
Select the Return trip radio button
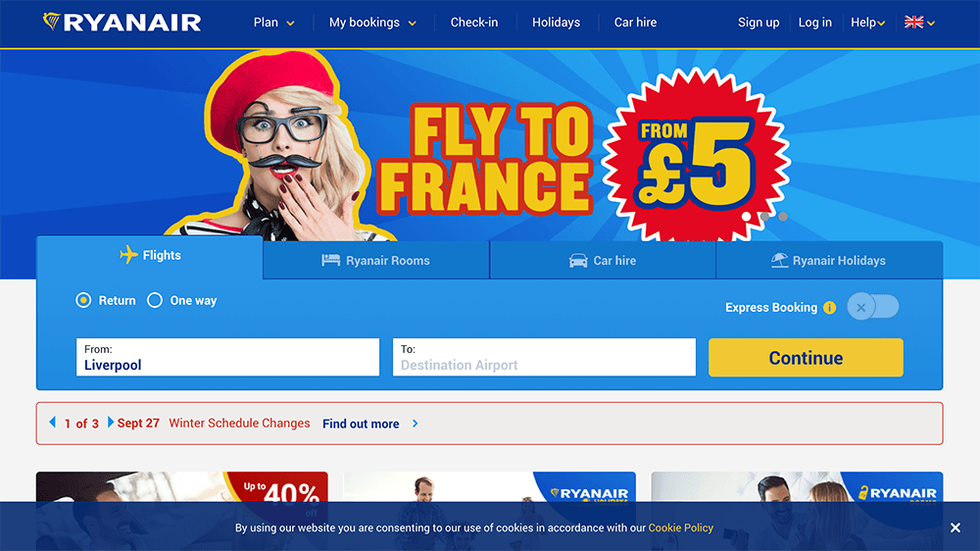pos(83,300)
